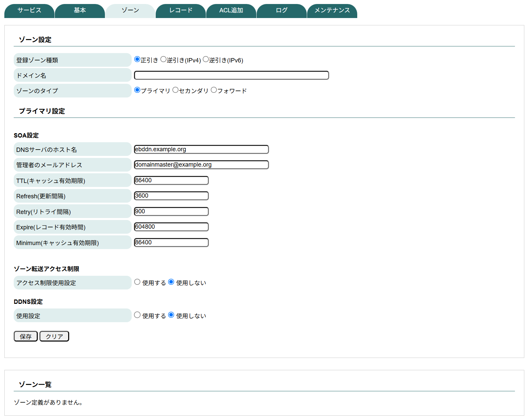
Task: Go to the レコード tab
Action: [x=181, y=11]
